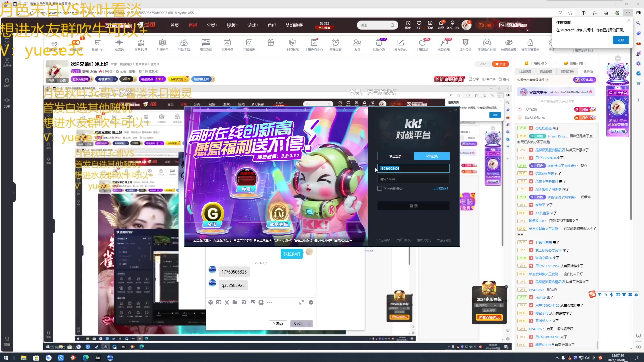Click the 登录 login button

(x=414, y=206)
